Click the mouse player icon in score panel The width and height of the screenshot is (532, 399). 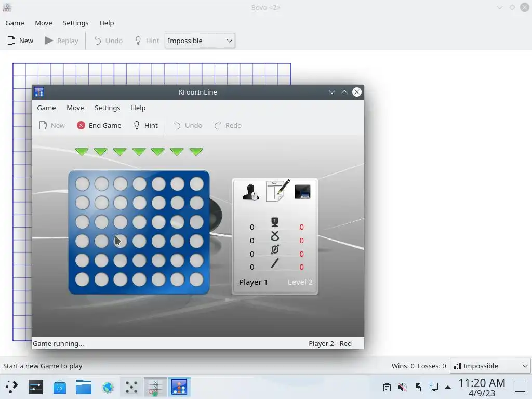pos(250,192)
